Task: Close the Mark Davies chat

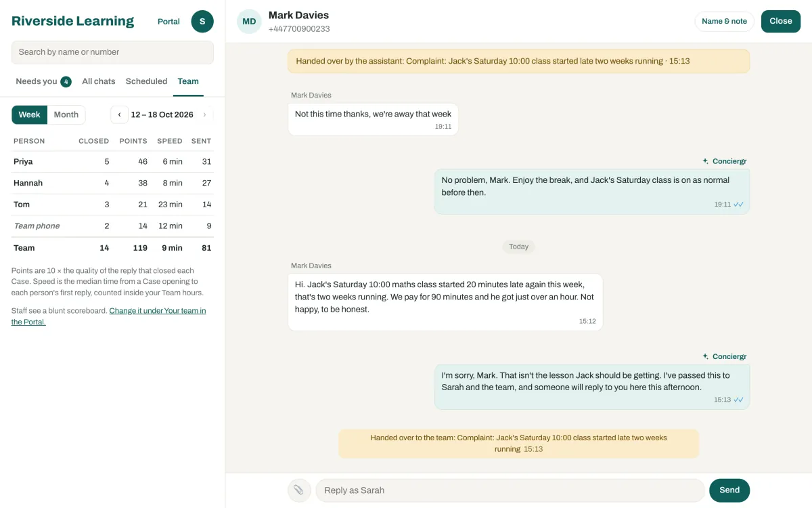Action: click(x=781, y=21)
